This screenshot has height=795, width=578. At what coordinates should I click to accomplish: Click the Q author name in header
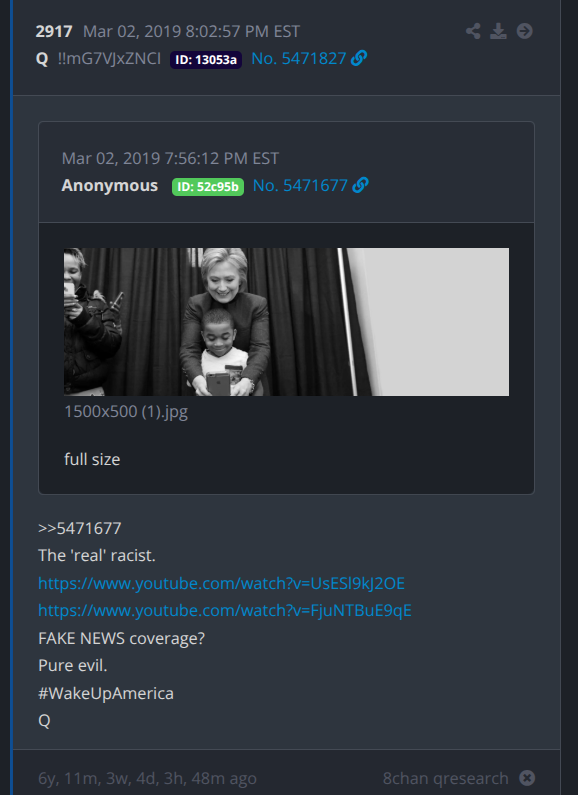coord(42,59)
